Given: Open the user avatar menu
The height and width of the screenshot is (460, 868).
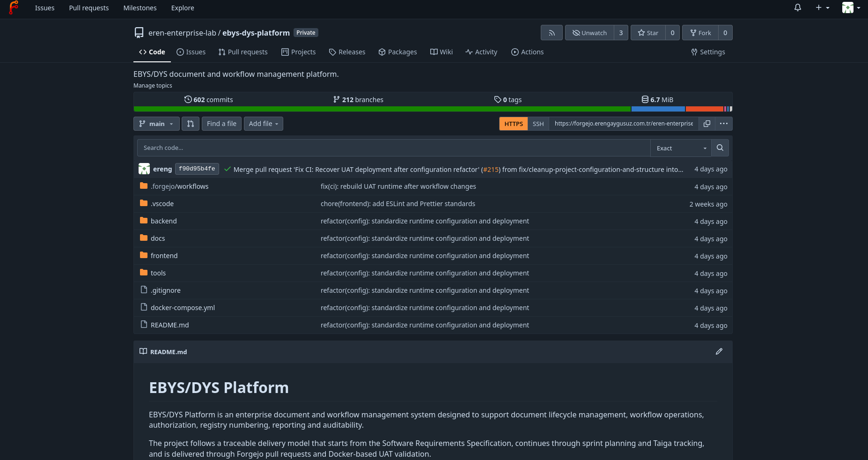Looking at the screenshot, I should (851, 7).
